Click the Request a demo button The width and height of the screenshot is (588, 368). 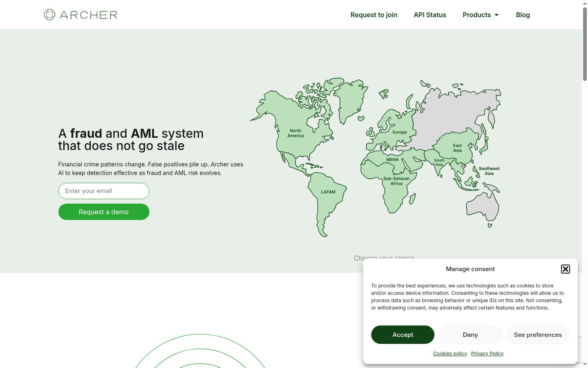pyautogui.click(x=104, y=212)
